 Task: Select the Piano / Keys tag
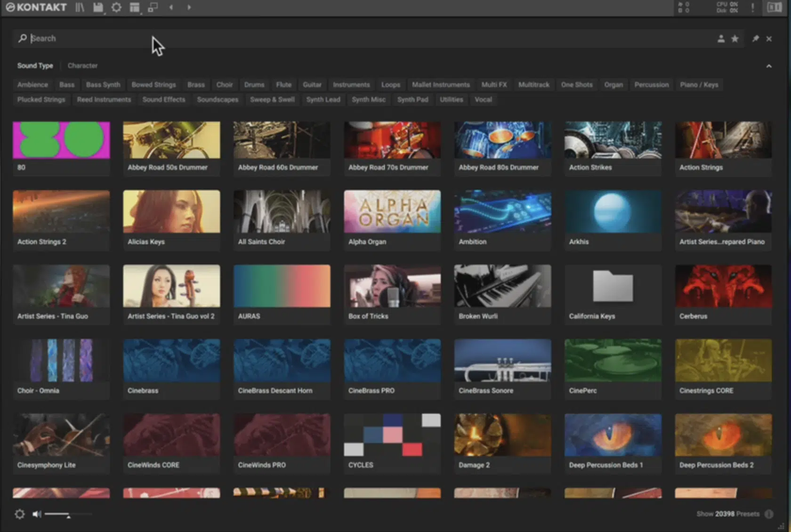[699, 85]
